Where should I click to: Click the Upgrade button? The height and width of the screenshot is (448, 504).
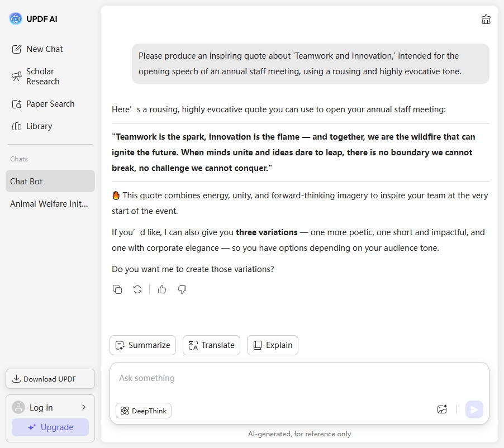(x=50, y=427)
